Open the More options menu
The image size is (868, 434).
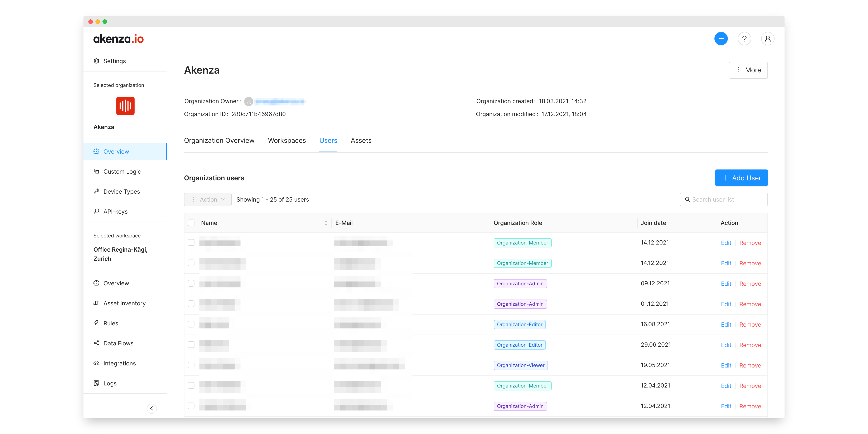point(748,70)
